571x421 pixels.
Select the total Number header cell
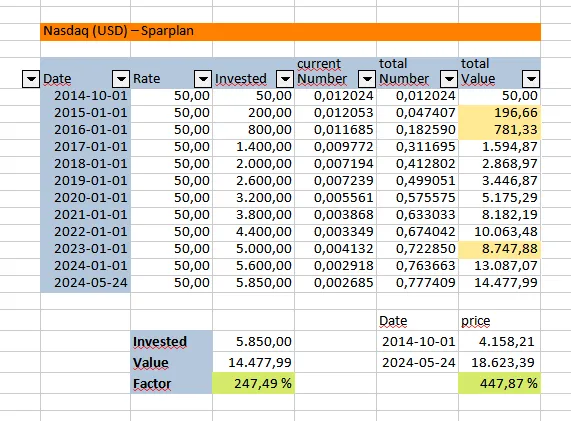(x=417, y=72)
